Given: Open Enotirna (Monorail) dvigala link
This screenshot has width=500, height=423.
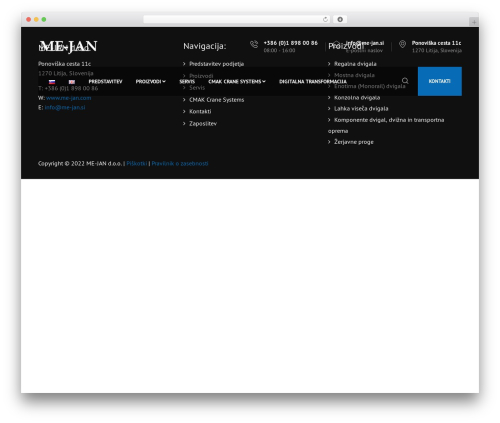Looking at the screenshot, I should click(x=370, y=86).
